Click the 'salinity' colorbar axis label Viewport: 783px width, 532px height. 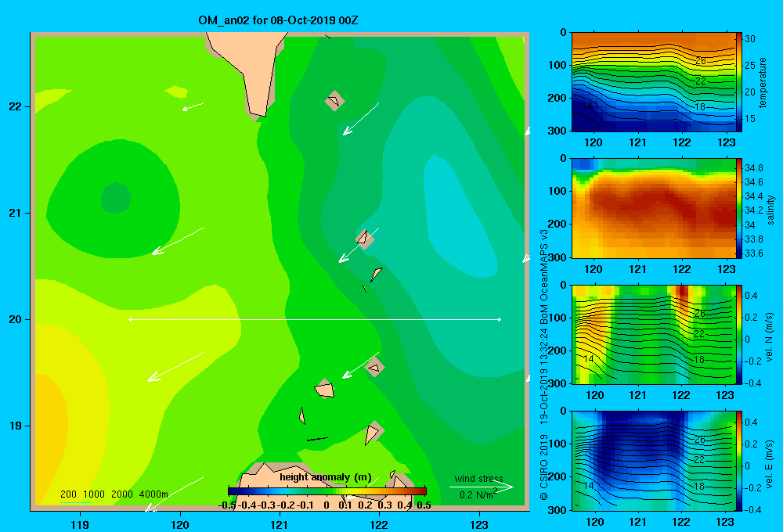click(x=770, y=210)
